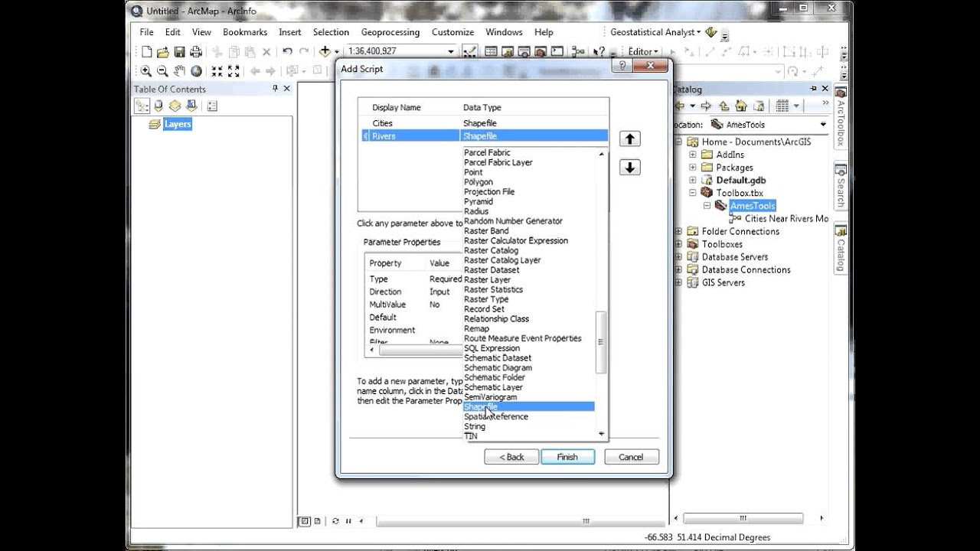Open the Selection menu
The height and width of the screenshot is (551, 980).
(x=331, y=32)
